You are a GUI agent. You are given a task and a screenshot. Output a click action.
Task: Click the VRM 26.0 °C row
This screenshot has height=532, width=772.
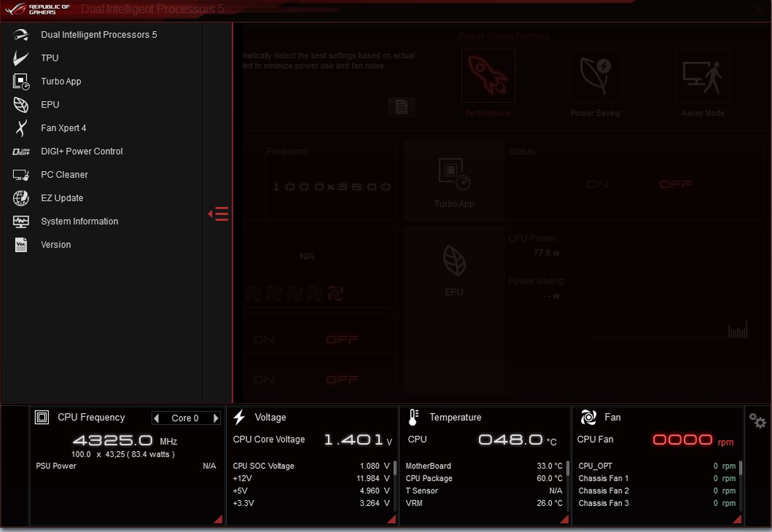point(484,503)
